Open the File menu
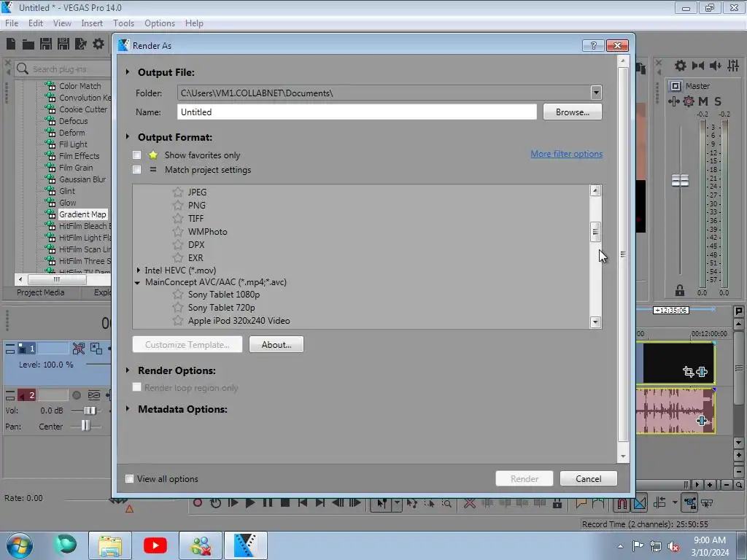The width and height of the screenshot is (747, 560). 12,23
